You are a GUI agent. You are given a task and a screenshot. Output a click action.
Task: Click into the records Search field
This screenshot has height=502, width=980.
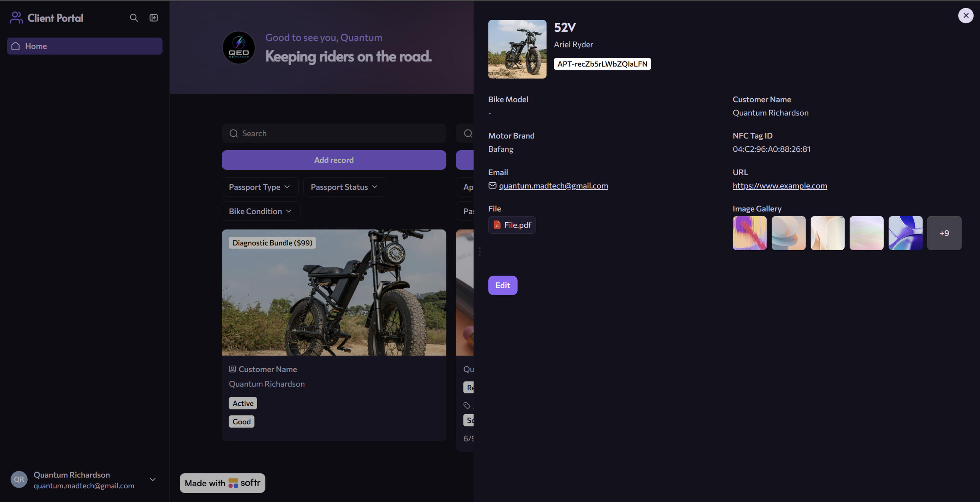click(334, 133)
